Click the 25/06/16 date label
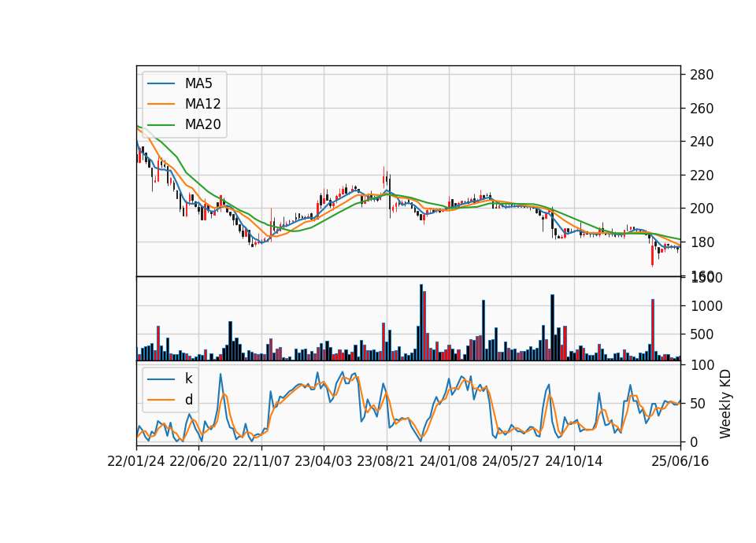The height and width of the screenshot is (543, 756). pos(680,461)
